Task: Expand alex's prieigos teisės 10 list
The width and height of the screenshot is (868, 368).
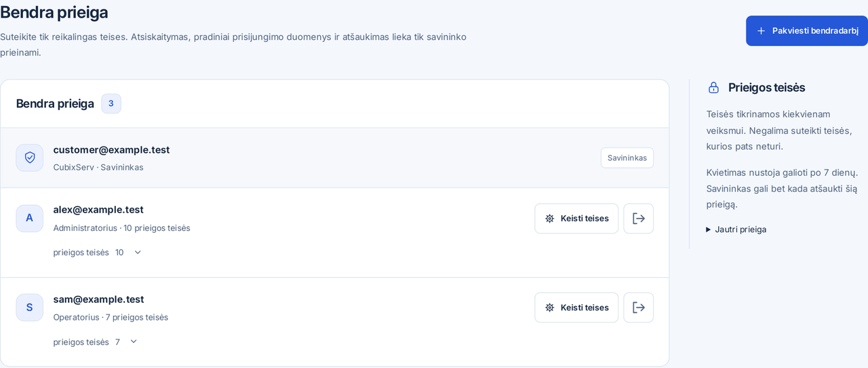Action: [x=98, y=253]
